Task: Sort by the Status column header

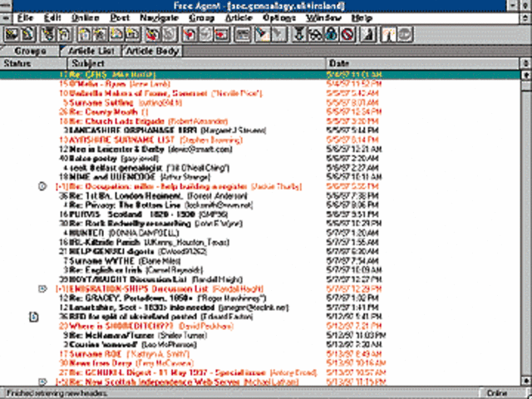Action: 33,63
